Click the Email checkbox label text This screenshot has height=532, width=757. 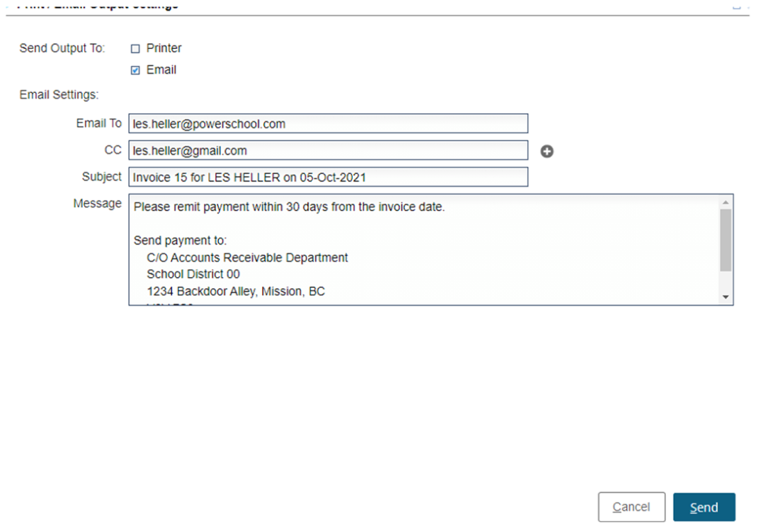(161, 70)
